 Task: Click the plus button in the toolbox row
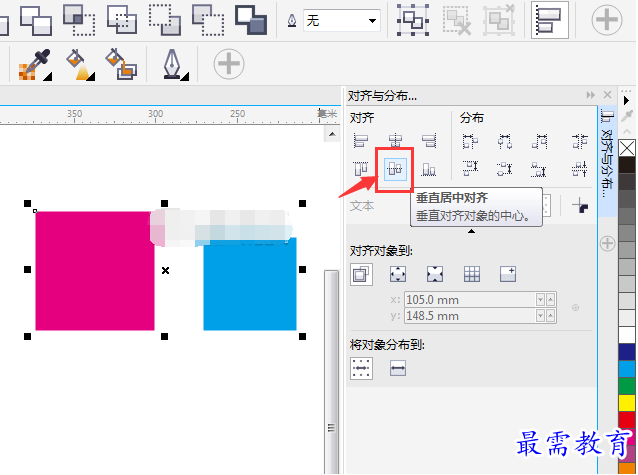pyautogui.click(x=229, y=64)
